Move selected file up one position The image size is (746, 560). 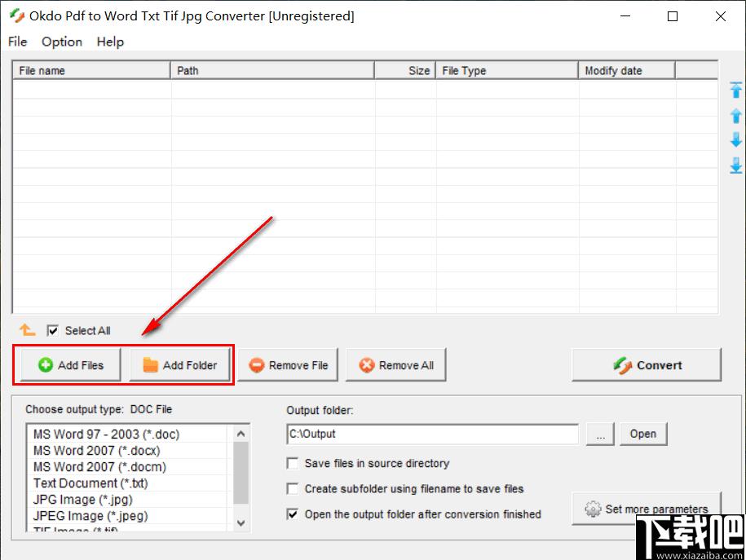[735, 115]
